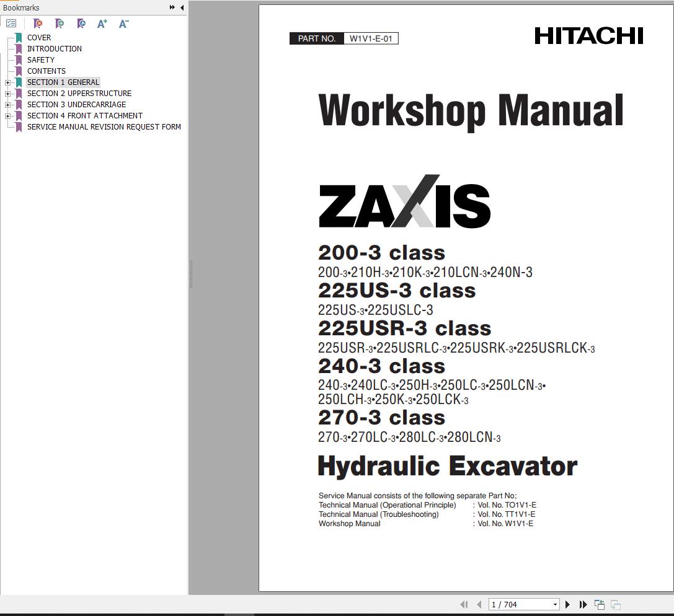This screenshot has height=616, width=674.
Task: Expand SECTION 3 UNDERCARRIAGE bookmark
Action: pos(7,105)
